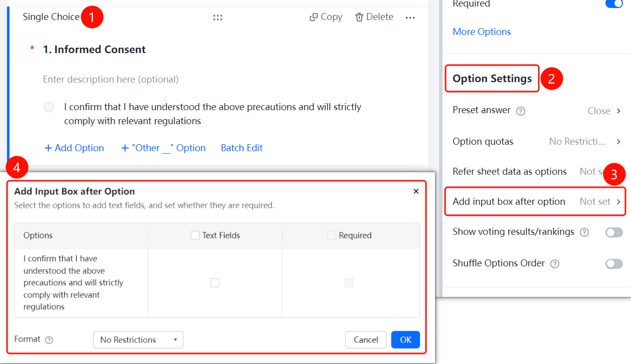This screenshot has height=364, width=631.
Task: Click the Options column header
Action: pos(38,235)
